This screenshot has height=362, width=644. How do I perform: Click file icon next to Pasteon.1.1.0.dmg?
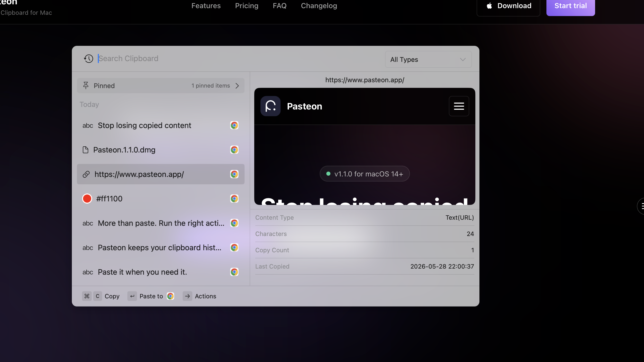pos(86,150)
